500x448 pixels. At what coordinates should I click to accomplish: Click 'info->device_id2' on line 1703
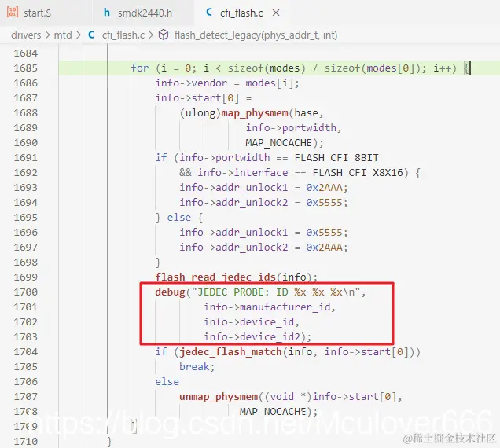[252, 337]
